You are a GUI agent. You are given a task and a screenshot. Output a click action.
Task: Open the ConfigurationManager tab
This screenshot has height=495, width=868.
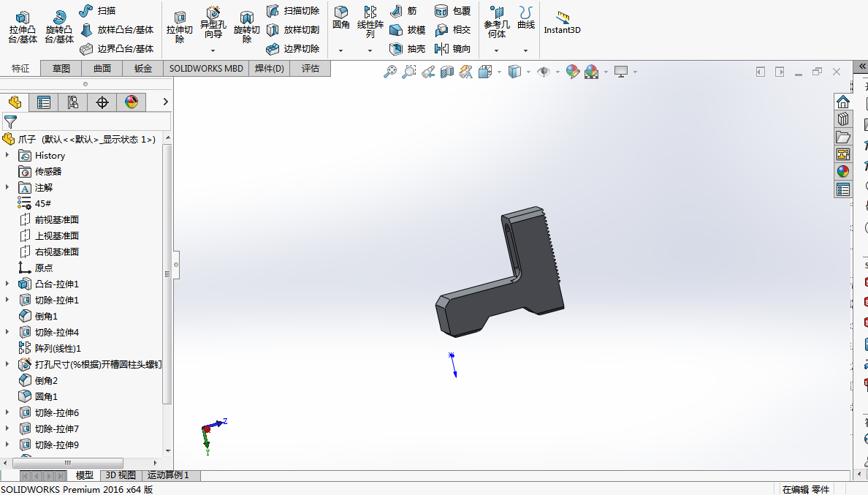coord(73,102)
